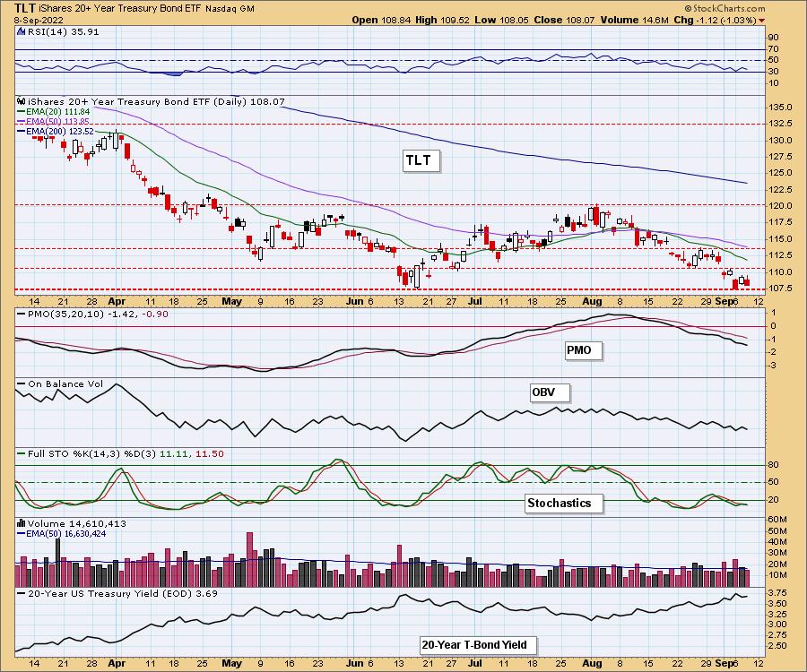Click the bold TLT ticker symbol in the header
The width and height of the screenshot is (807, 672).
point(25,8)
